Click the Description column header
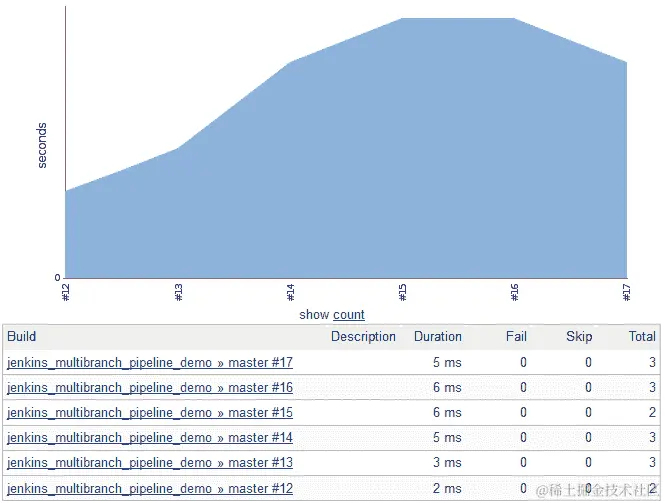 (x=363, y=336)
